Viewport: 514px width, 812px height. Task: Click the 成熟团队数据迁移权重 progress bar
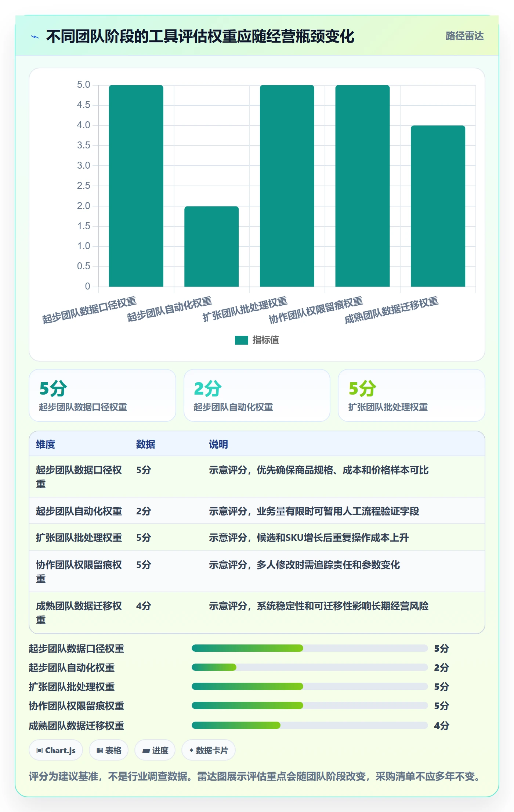(x=310, y=725)
